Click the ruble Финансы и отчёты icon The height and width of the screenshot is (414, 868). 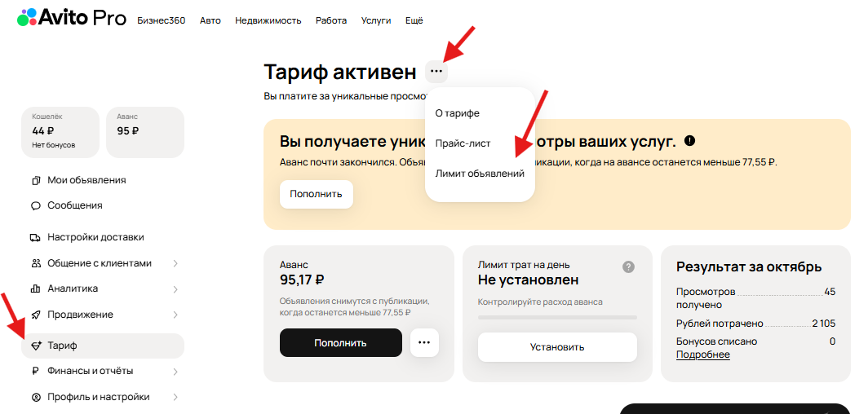coord(36,372)
